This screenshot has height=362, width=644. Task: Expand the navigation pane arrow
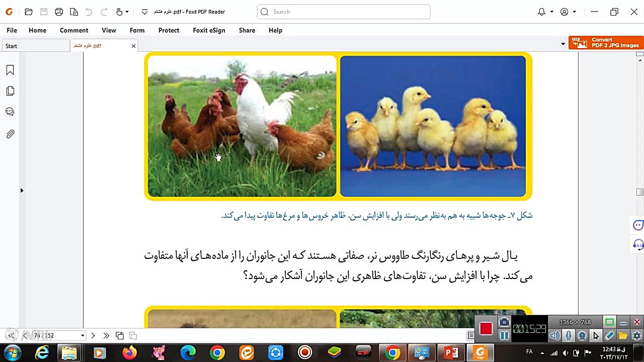point(22,191)
